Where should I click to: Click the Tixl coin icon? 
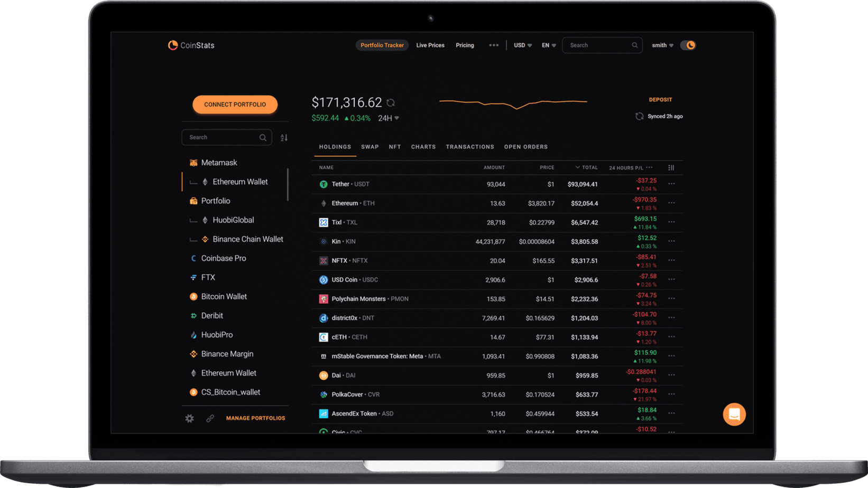(324, 222)
